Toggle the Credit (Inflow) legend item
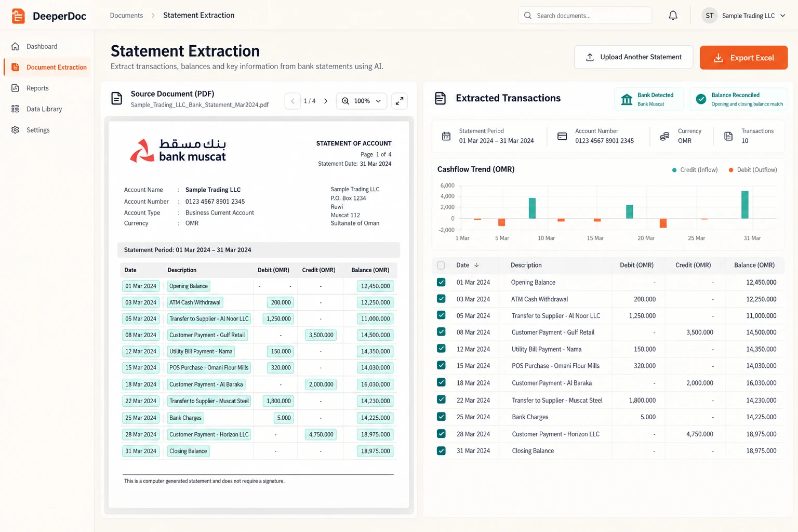The height and width of the screenshot is (532, 798). point(695,170)
